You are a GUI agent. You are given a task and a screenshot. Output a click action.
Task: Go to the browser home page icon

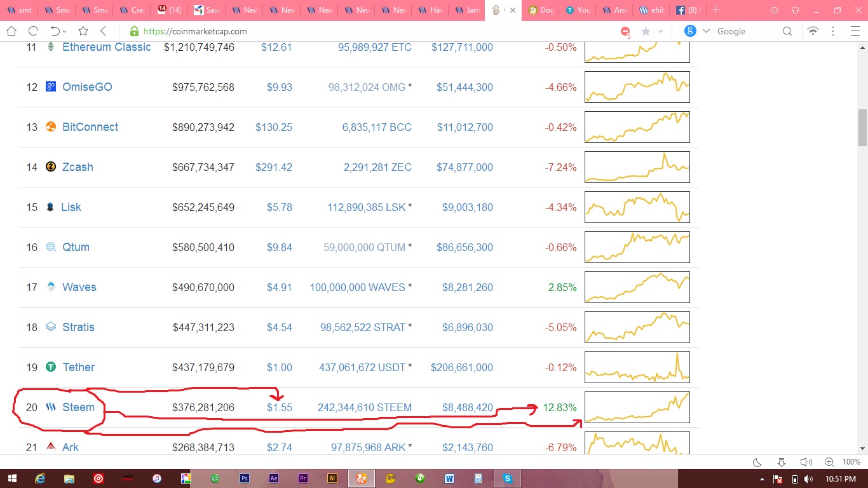point(11,31)
